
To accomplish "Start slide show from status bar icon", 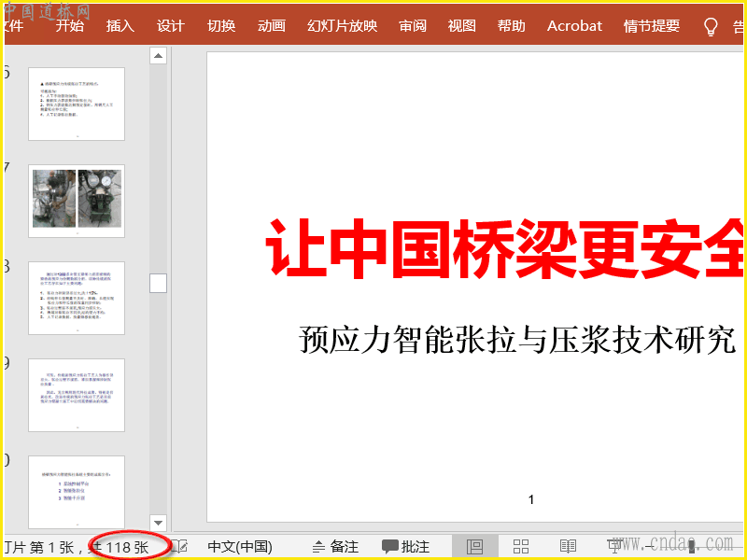I will 614,547.
